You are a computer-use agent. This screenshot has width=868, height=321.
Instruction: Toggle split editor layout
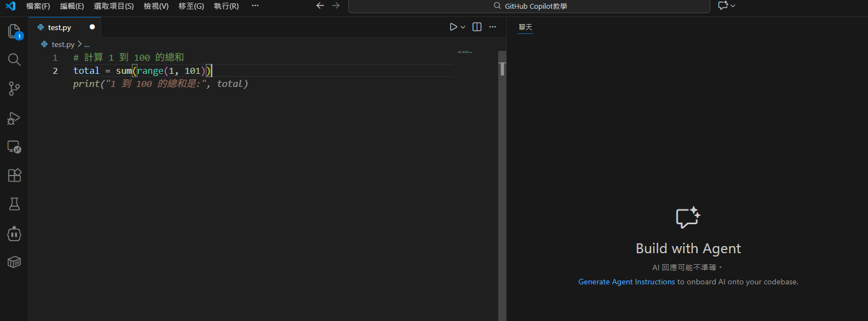point(477,27)
